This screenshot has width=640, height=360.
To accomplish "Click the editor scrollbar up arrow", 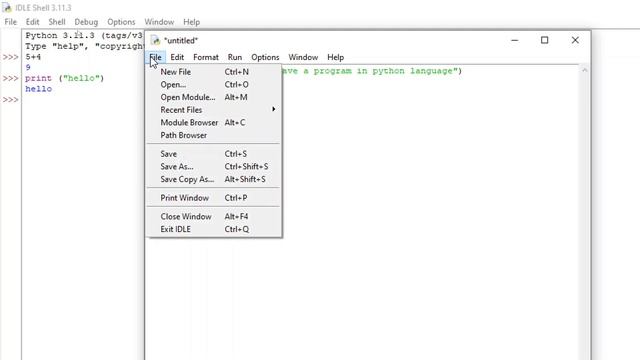I will point(584,71).
